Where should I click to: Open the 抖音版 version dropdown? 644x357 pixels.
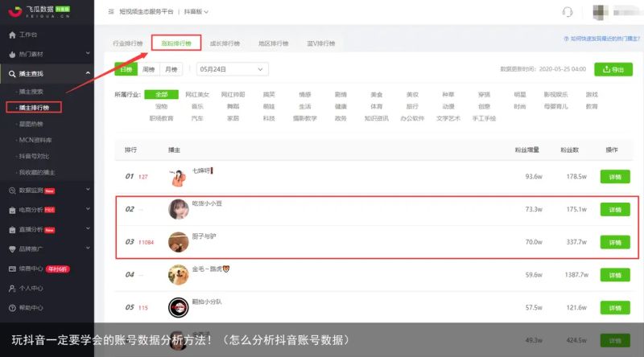196,12
